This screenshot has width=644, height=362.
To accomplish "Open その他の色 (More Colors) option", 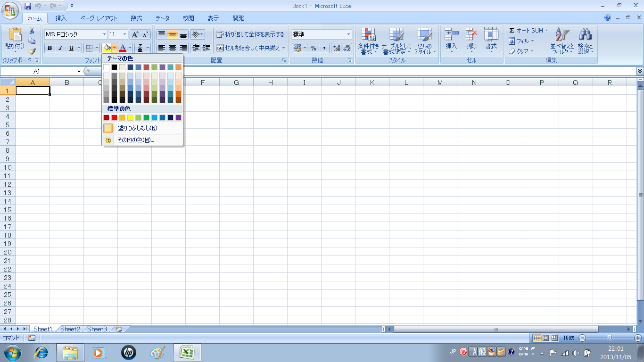I will coord(135,140).
